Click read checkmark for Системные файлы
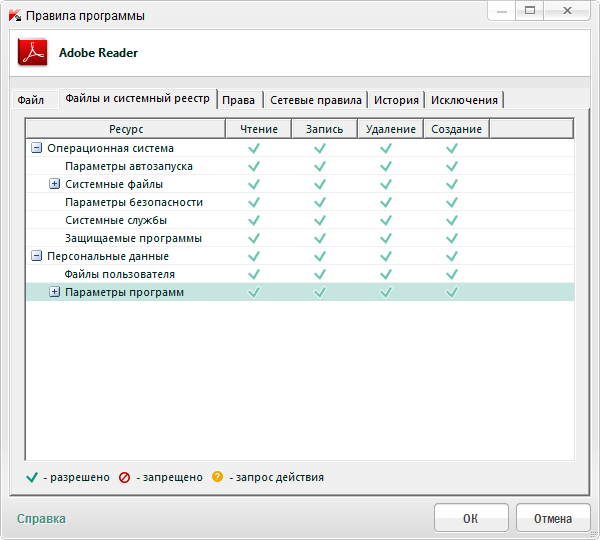Viewport: 600px width, 540px height. click(254, 184)
